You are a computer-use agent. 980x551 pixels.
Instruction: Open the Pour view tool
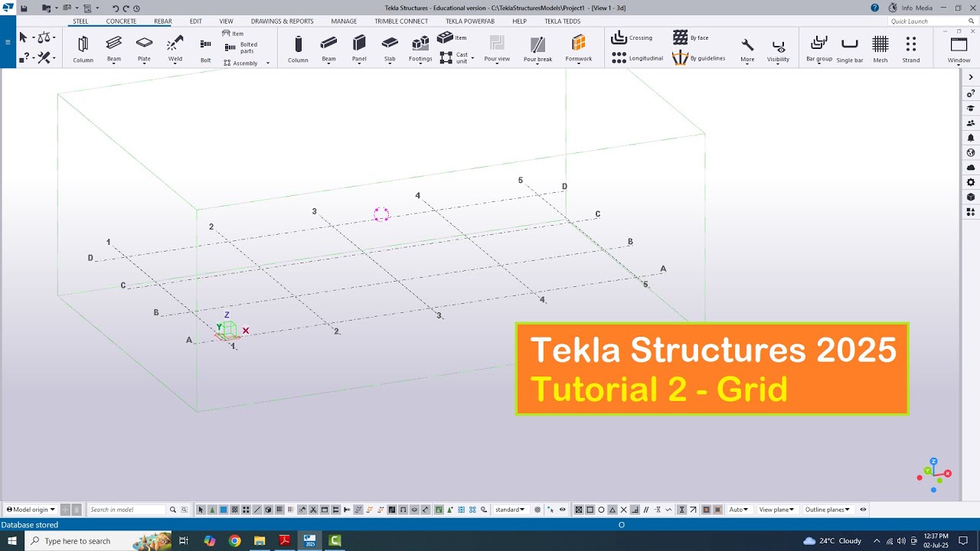point(497,49)
